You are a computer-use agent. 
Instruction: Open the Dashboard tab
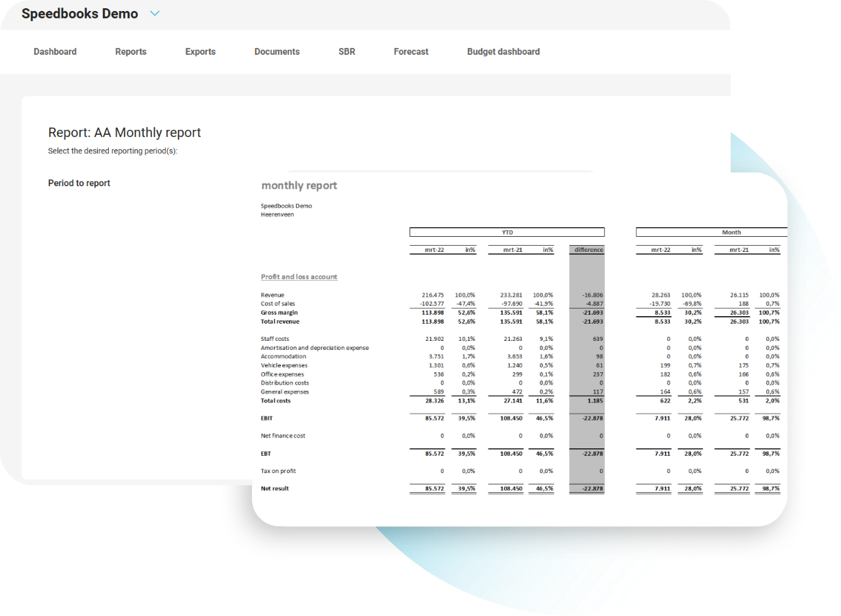(55, 51)
